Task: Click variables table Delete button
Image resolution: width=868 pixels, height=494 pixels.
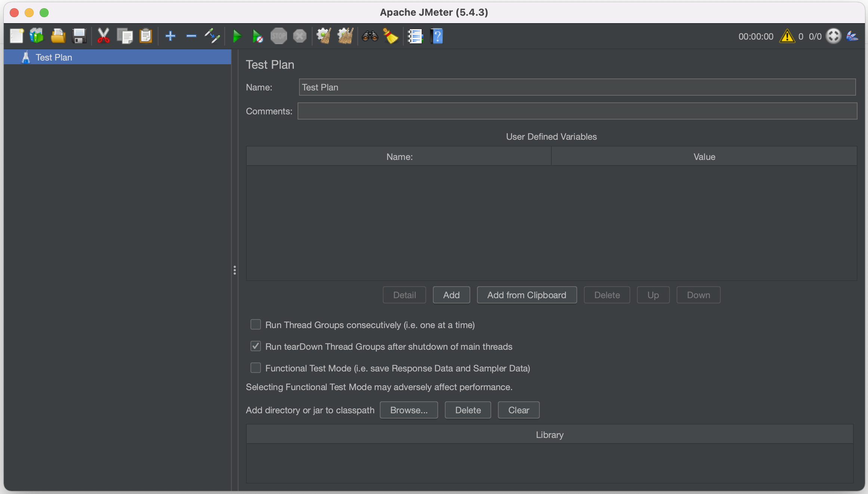Action: click(607, 295)
